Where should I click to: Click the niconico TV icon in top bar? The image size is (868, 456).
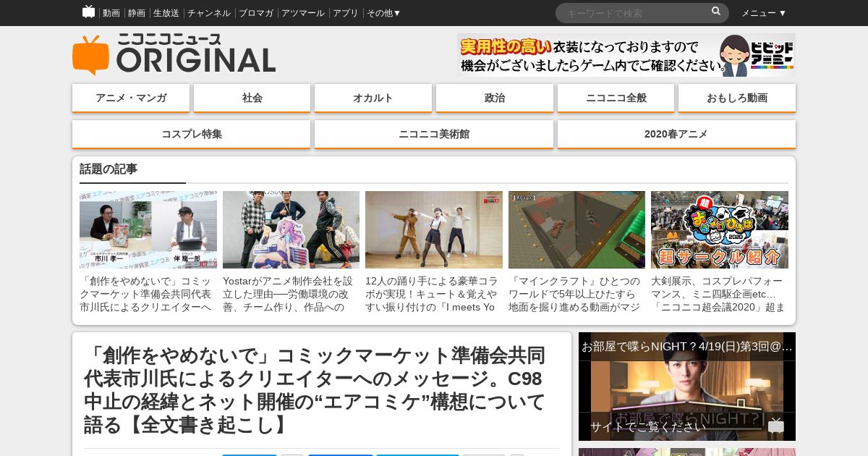click(88, 12)
